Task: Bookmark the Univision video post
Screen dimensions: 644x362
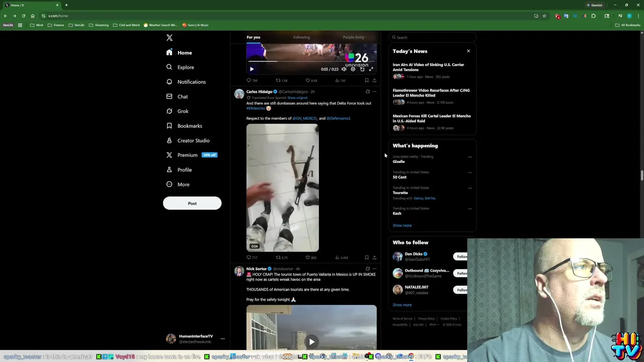Action: coord(367,80)
